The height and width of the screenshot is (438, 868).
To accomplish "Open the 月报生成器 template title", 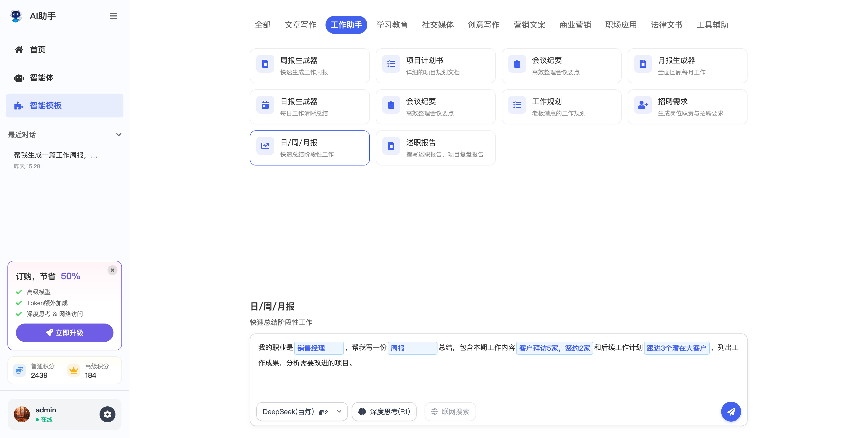I will (x=677, y=60).
